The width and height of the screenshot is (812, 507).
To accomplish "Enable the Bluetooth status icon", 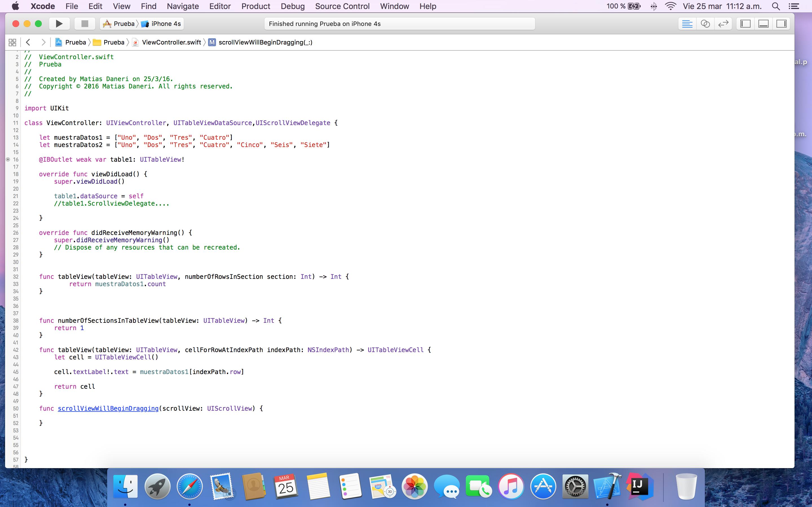I will click(655, 6).
